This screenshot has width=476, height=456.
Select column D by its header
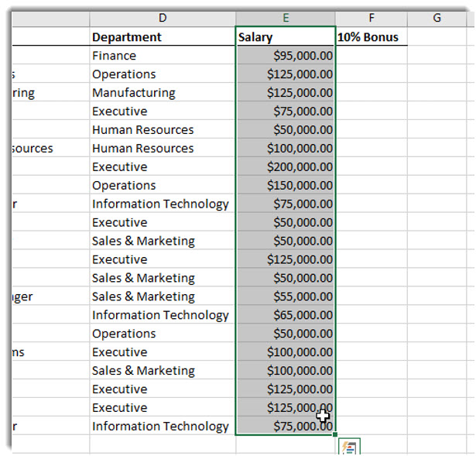pyautogui.click(x=162, y=18)
